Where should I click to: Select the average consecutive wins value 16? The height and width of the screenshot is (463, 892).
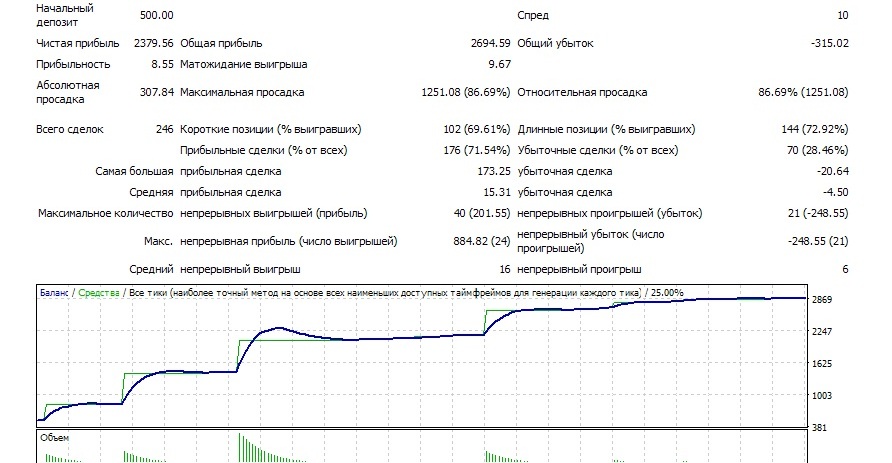tap(505, 269)
